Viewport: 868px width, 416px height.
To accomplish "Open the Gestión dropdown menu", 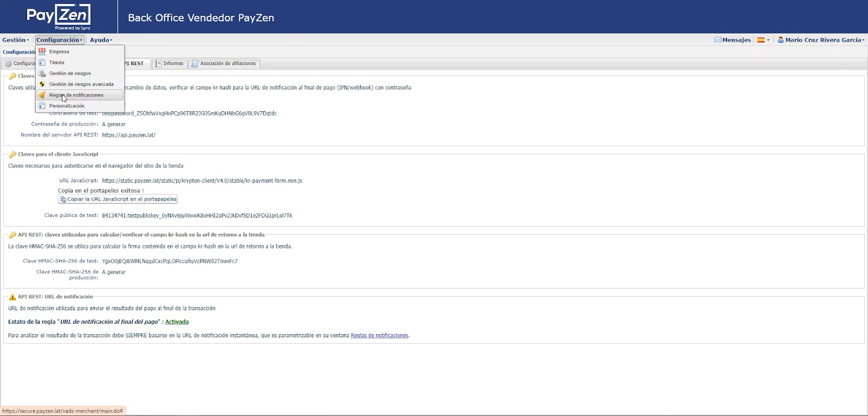I will click(15, 40).
